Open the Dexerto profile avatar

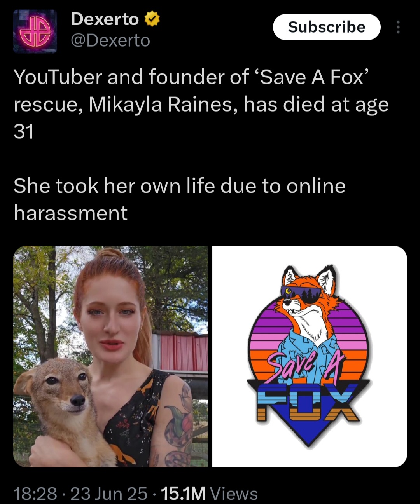pyautogui.click(x=35, y=31)
